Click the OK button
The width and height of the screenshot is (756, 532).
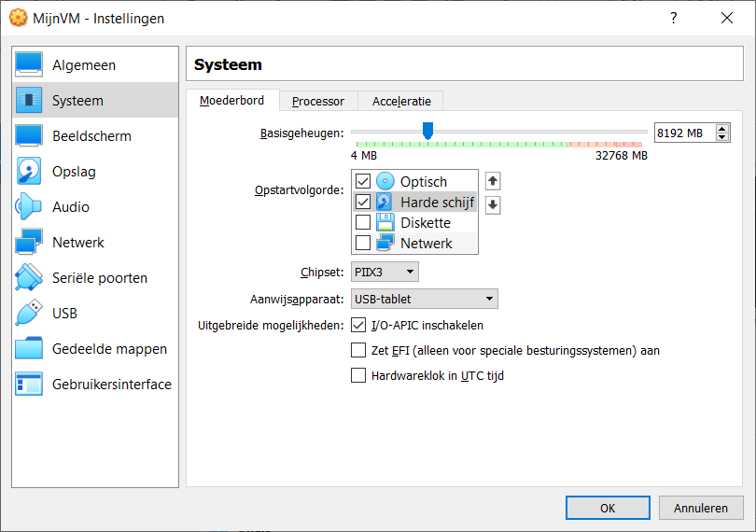point(608,509)
